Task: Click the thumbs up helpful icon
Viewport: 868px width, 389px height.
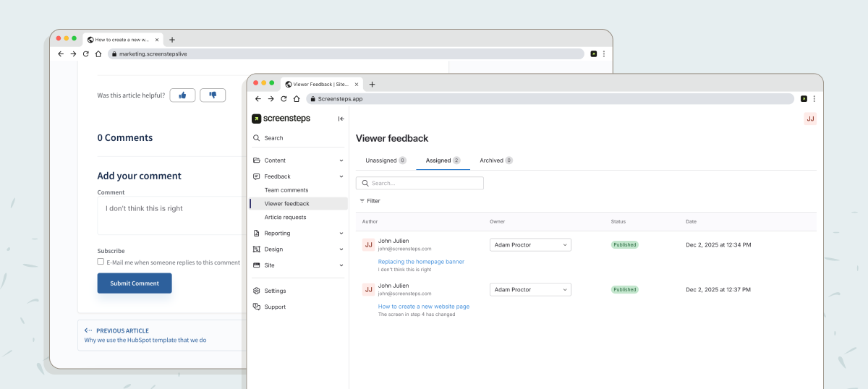Action: [182, 95]
